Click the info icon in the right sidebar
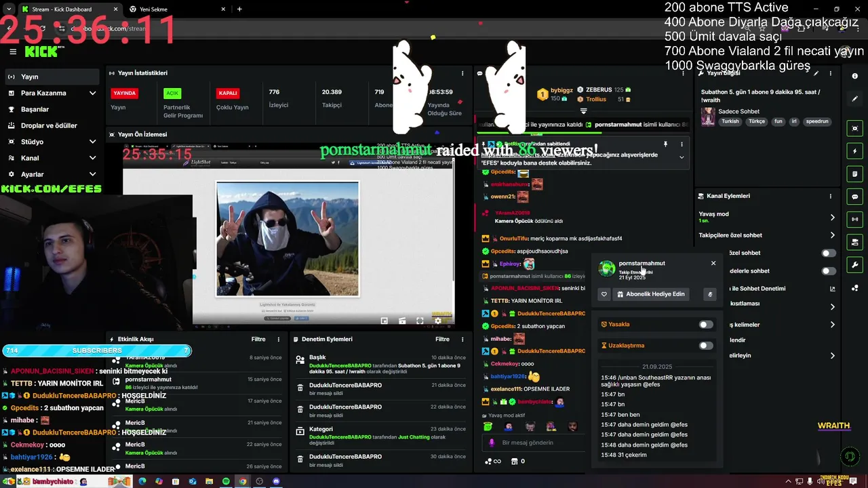 coord(855,77)
